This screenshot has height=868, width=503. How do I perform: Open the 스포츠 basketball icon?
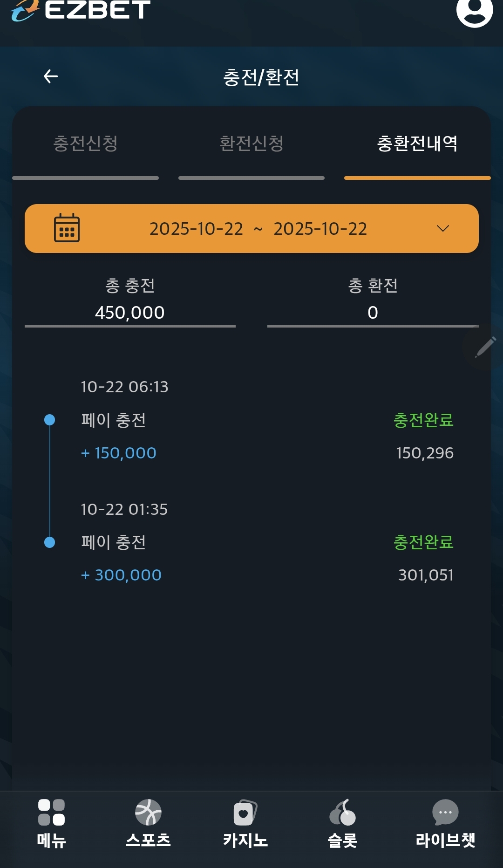pos(148,813)
